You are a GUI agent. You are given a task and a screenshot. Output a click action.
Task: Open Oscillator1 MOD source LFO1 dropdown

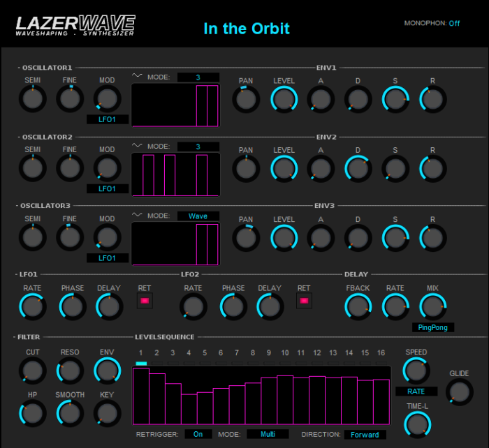pos(108,119)
